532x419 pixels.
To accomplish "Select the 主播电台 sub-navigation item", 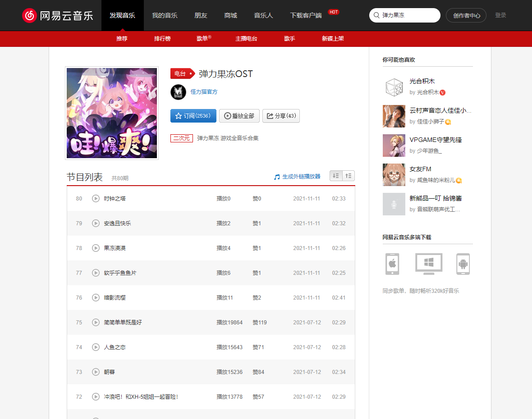I will pos(246,39).
